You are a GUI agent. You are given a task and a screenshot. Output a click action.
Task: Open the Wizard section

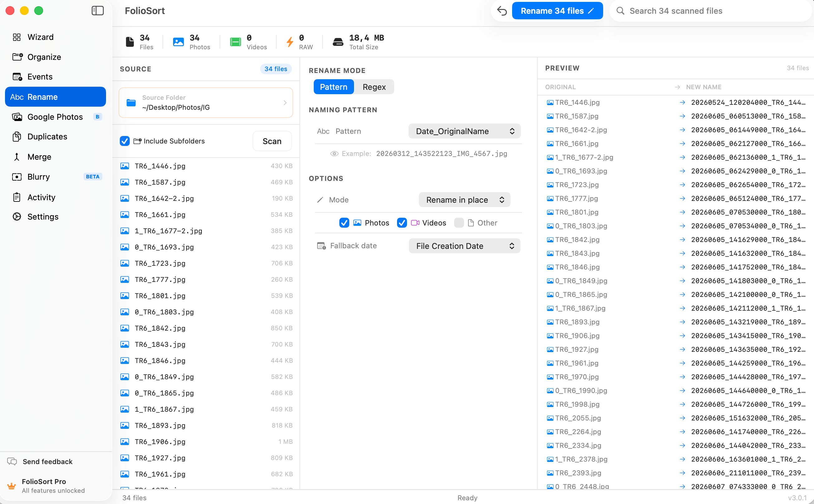55,37
